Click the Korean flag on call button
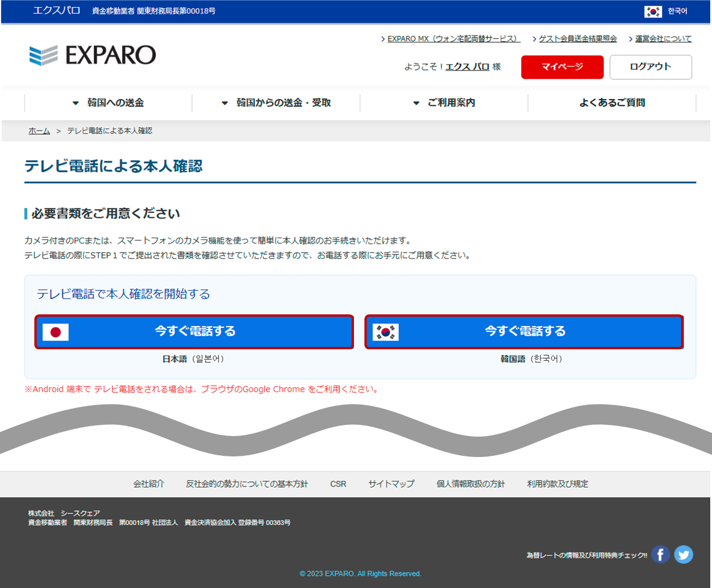The width and height of the screenshot is (712, 588). pos(385,332)
